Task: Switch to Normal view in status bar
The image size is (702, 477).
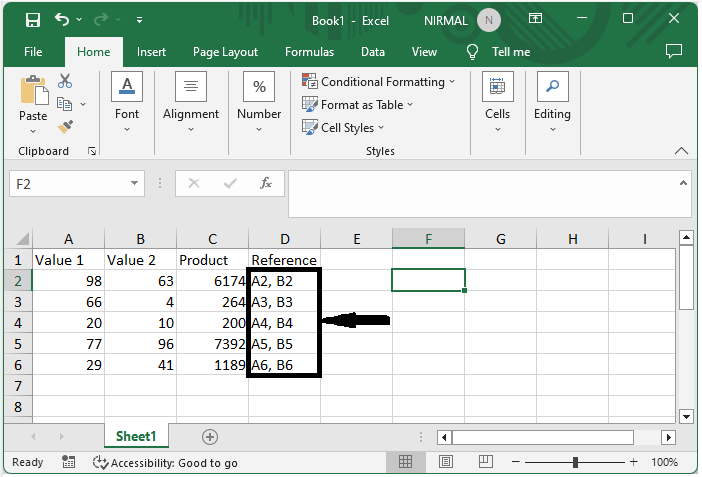Action: 406,463
